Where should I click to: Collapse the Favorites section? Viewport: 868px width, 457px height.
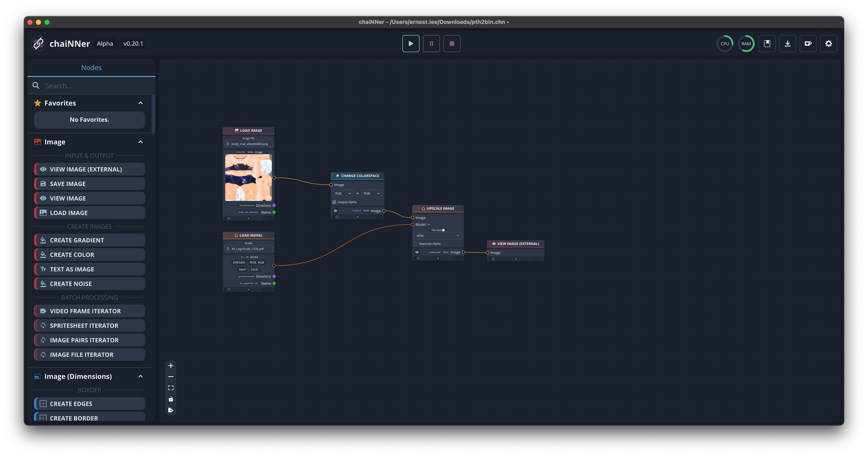point(141,103)
